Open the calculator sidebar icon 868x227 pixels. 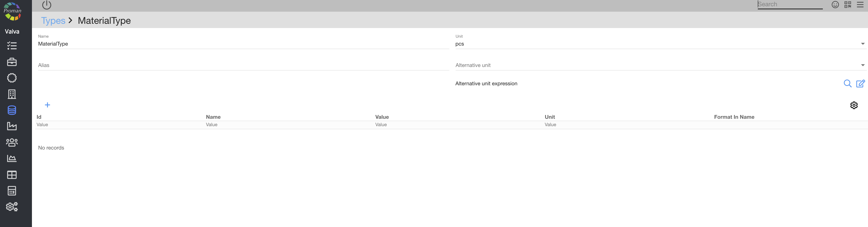[x=12, y=191]
